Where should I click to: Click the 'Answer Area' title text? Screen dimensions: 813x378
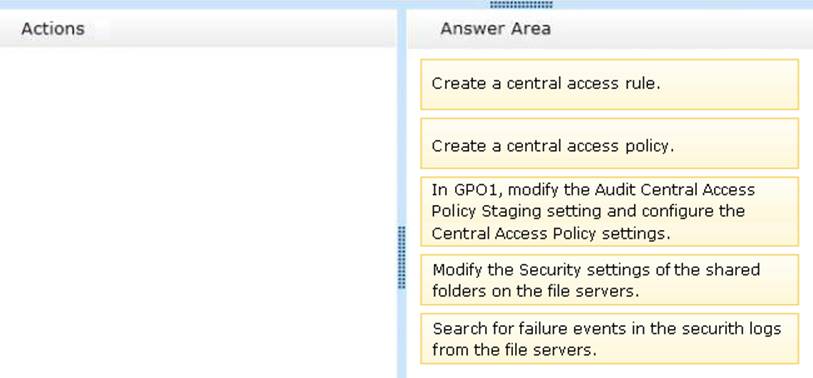pos(495,29)
